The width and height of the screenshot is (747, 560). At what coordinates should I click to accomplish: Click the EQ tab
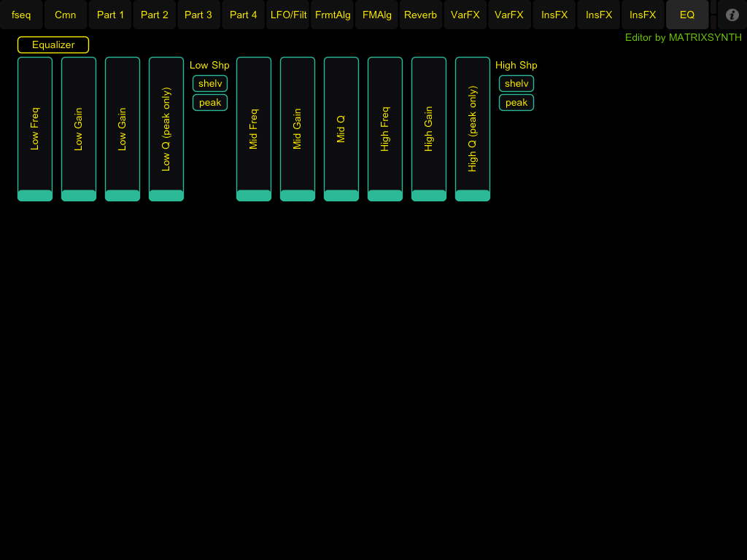click(x=687, y=15)
